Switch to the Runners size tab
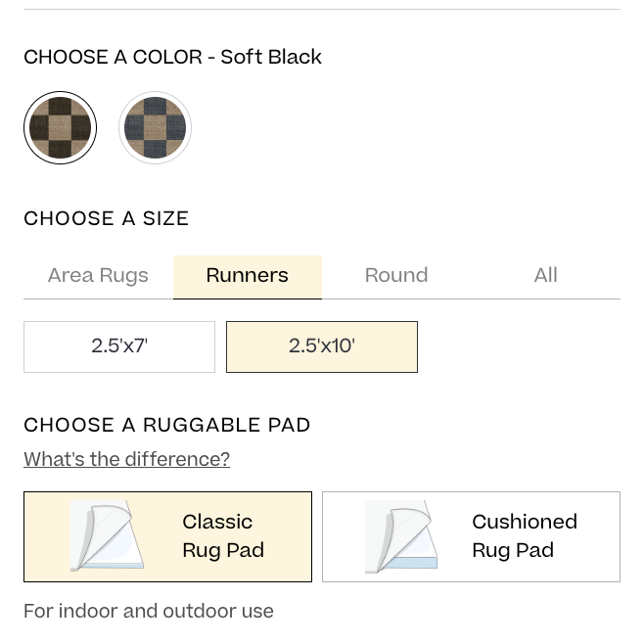This screenshot has width=644, height=644. click(x=248, y=276)
